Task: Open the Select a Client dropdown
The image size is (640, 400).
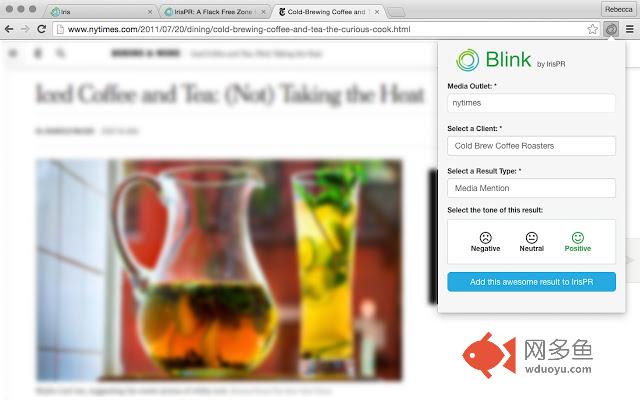Action: (x=531, y=146)
